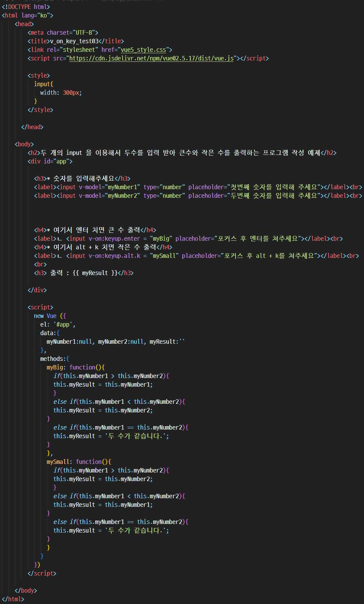Click the "mySmall" handler string
Screen dimensions: 364x604
pos(164,256)
